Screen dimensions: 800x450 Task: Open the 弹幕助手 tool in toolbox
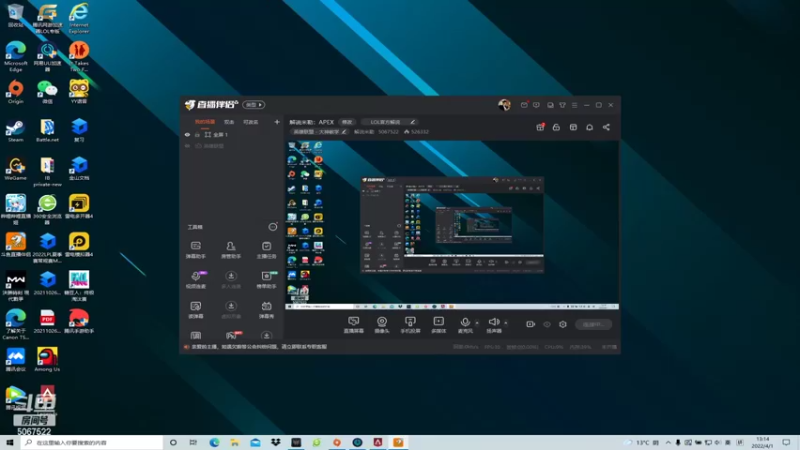(195, 249)
